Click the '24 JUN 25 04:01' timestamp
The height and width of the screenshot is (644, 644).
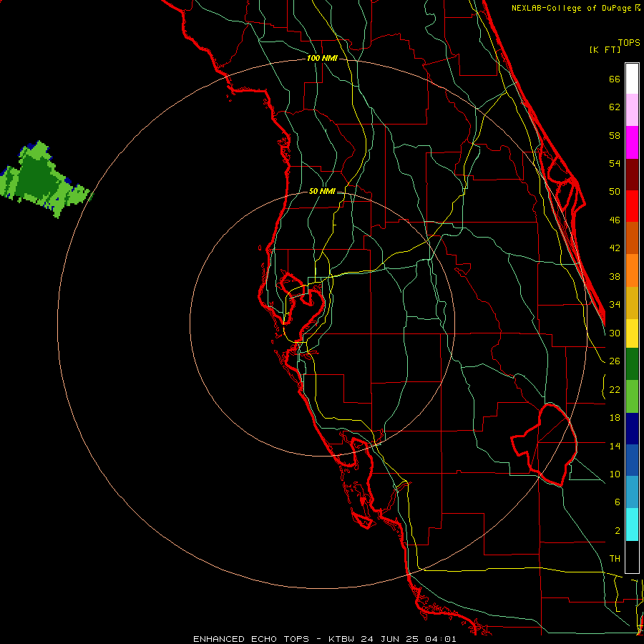click(x=409, y=639)
